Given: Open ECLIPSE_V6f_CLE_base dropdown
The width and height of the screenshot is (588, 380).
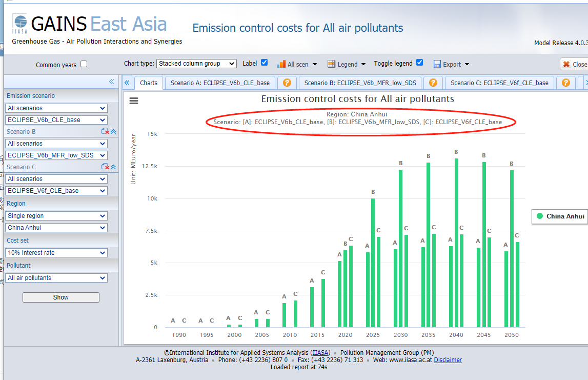Looking at the screenshot, I should (56, 191).
